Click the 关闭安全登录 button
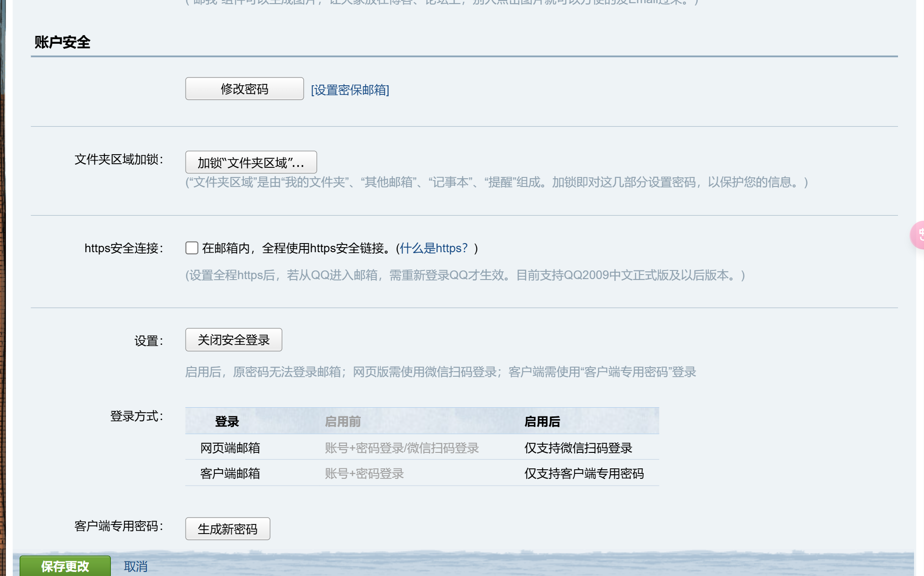924x576 pixels. [x=234, y=340]
